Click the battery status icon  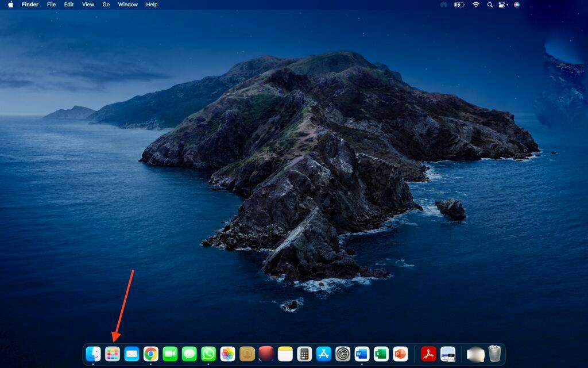coord(459,5)
